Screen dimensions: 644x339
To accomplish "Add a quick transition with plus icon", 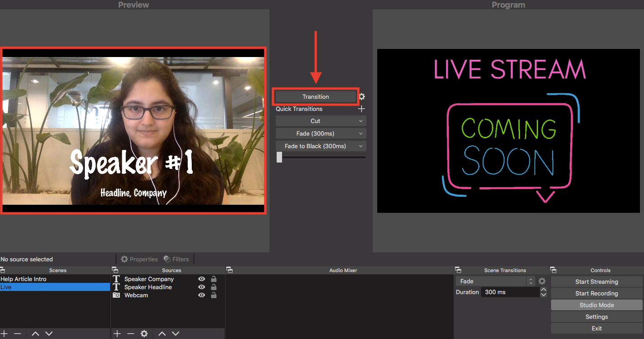I will (x=362, y=109).
